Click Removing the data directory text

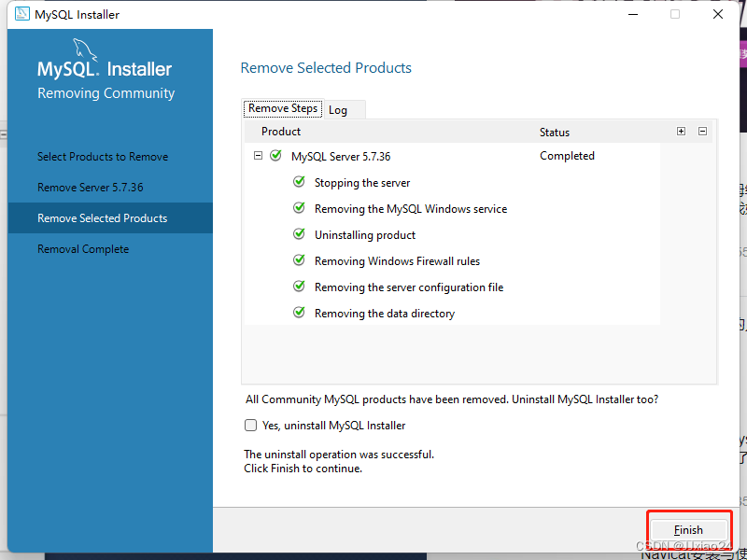385,314
